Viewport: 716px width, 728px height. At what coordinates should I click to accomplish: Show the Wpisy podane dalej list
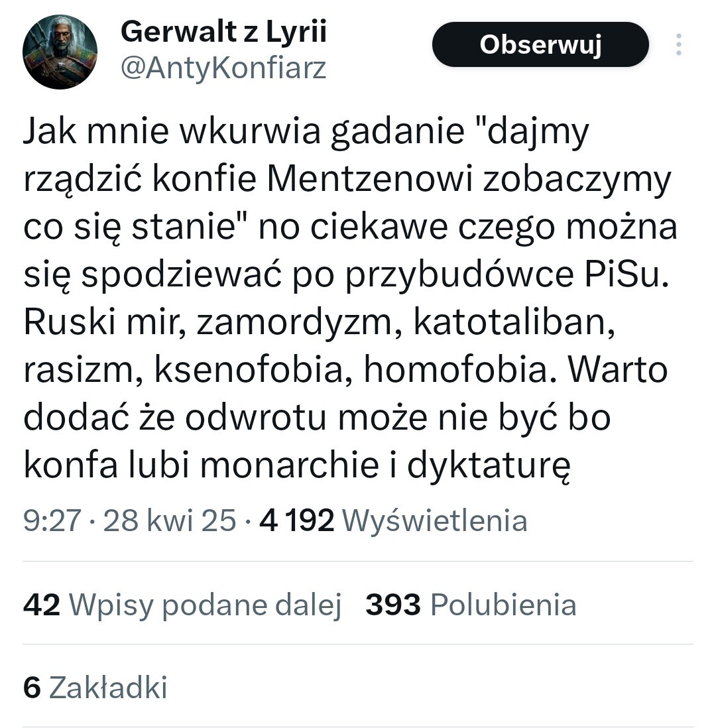(x=205, y=604)
